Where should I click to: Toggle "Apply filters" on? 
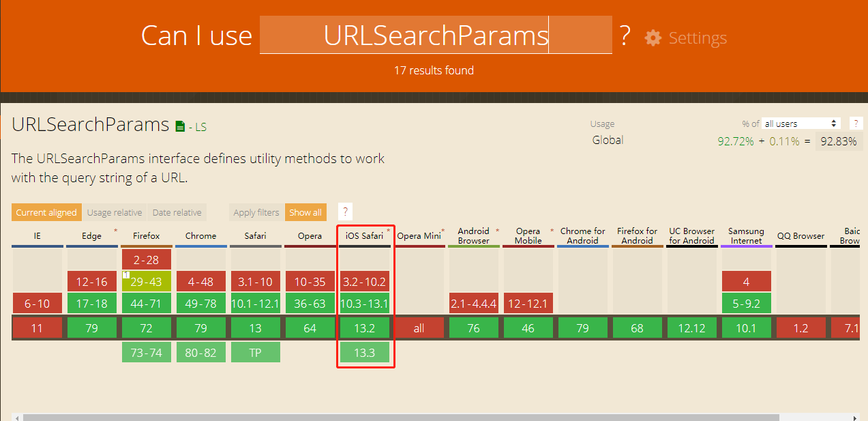pos(256,212)
